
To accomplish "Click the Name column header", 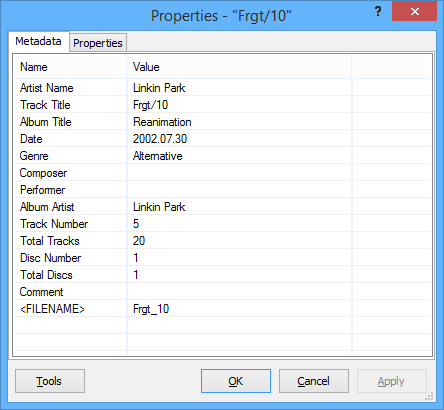I will coord(70,67).
